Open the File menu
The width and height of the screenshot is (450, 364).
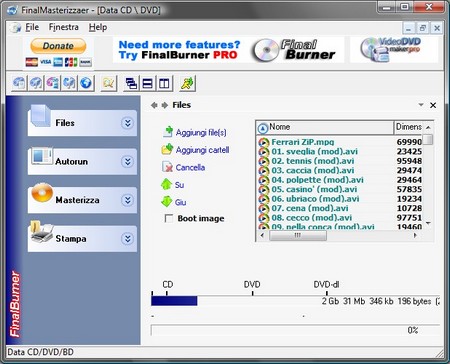pyautogui.click(x=32, y=27)
